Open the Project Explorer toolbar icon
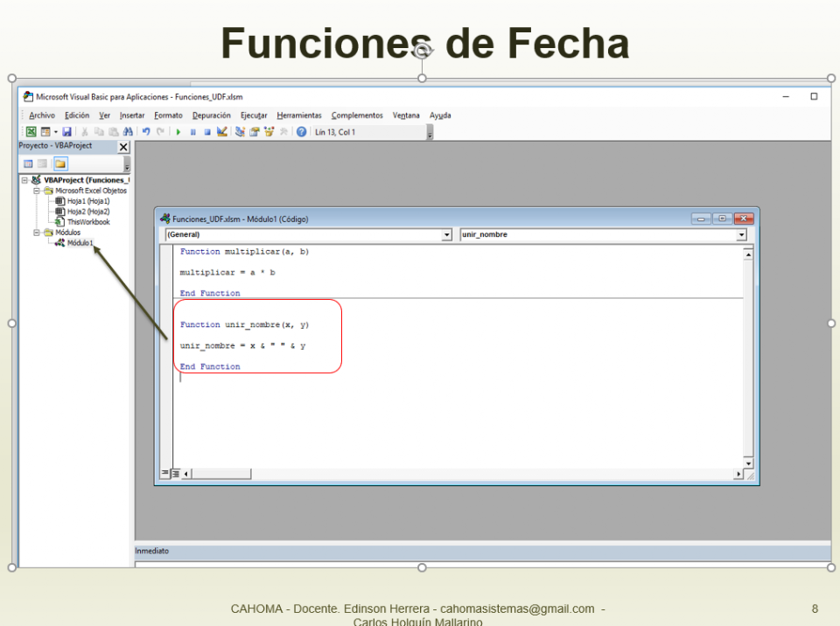The width and height of the screenshot is (840, 626). [240, 132]
